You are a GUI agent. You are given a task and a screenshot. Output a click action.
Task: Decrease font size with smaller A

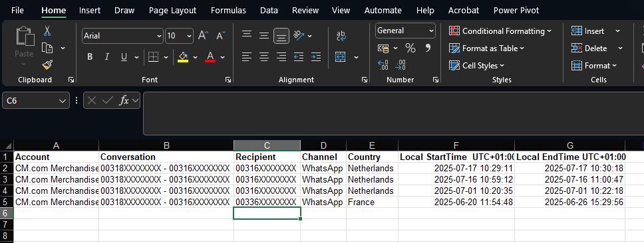click(221, 36)
